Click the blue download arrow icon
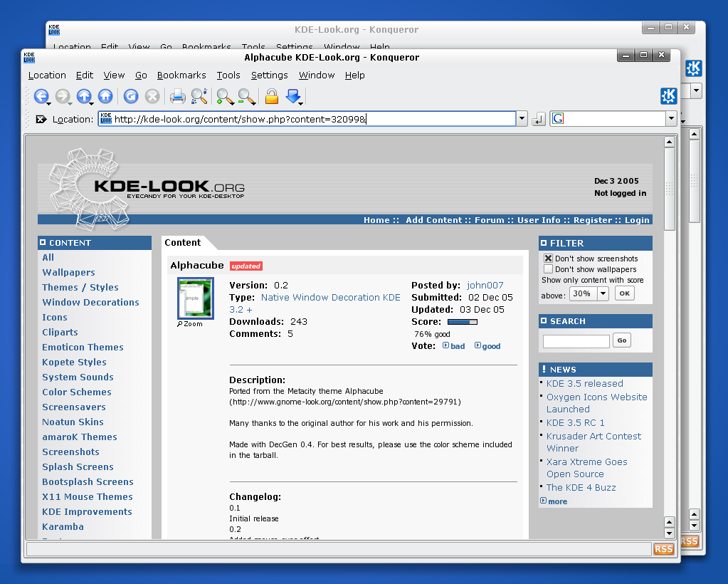The width and height of the screenshot is (728, 584). coord(293,96)
